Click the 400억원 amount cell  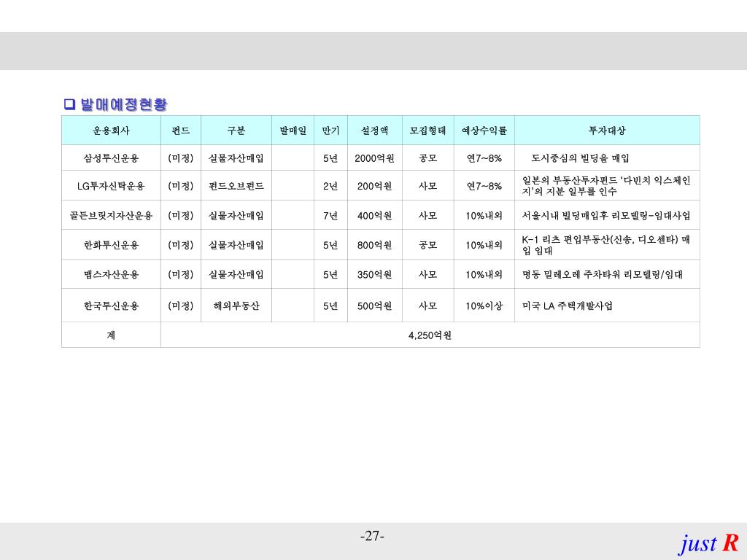[x=375, y=216]
